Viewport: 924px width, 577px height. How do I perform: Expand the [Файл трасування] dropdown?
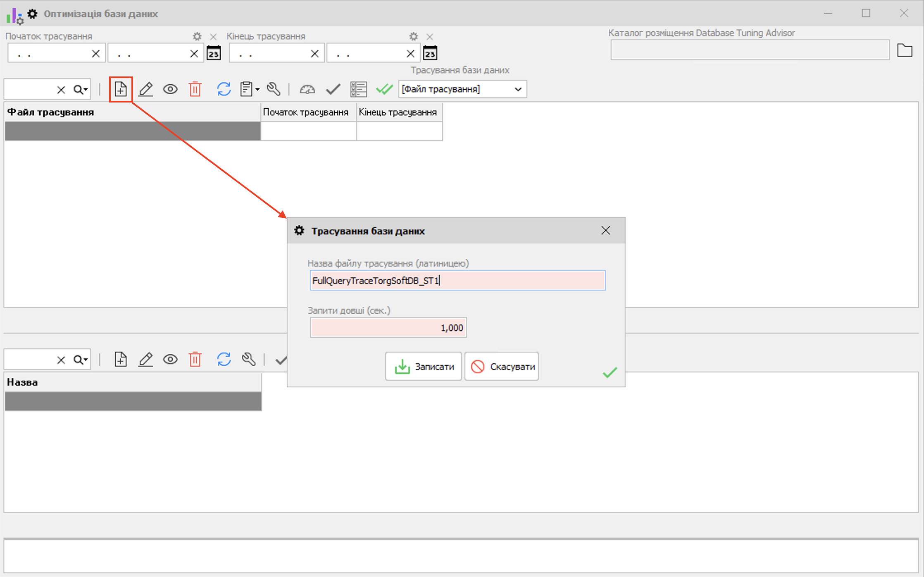point(518,89)
